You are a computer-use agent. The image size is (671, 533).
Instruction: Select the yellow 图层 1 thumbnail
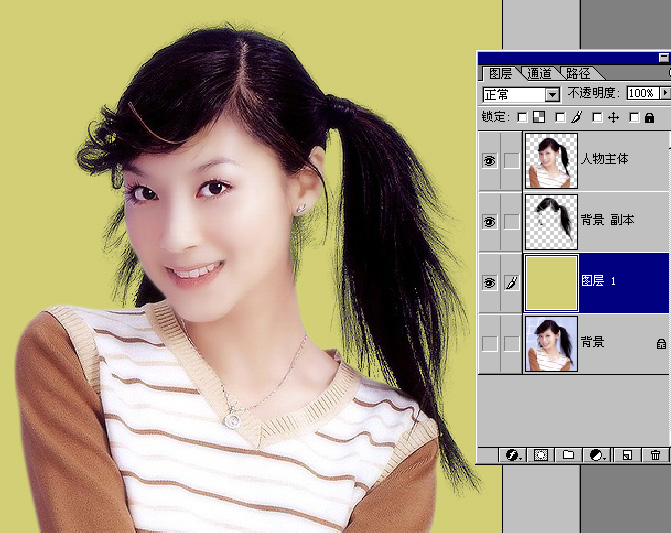[x=551, y=283]
